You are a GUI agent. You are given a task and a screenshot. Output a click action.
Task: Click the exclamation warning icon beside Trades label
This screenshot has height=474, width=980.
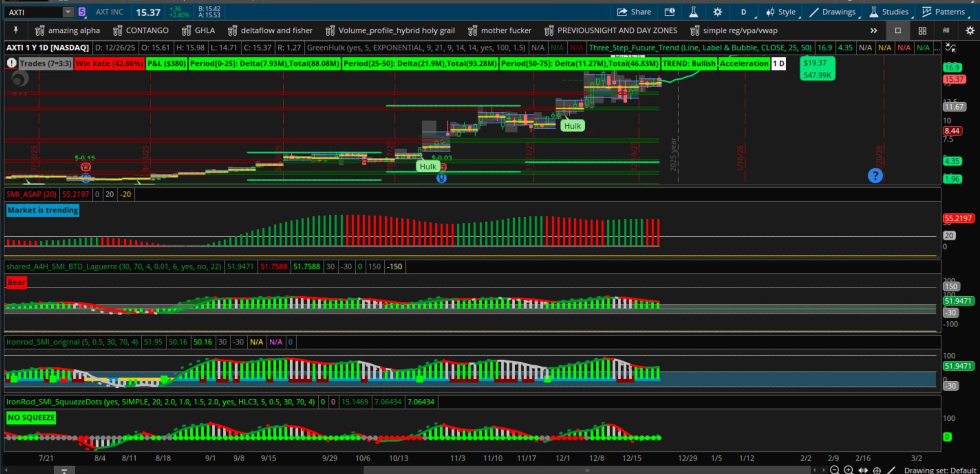click(x=11, y=63)
